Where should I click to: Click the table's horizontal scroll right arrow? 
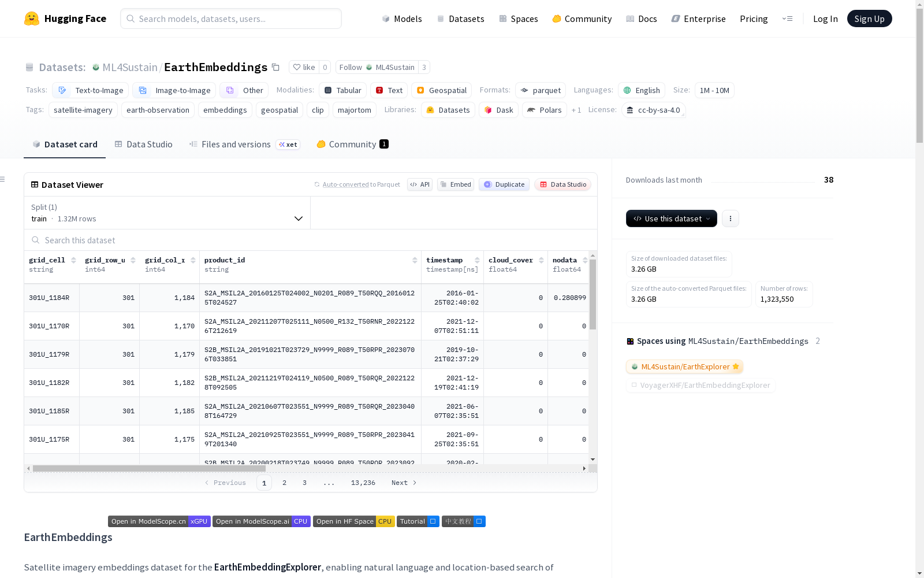[x=584, y=468]
